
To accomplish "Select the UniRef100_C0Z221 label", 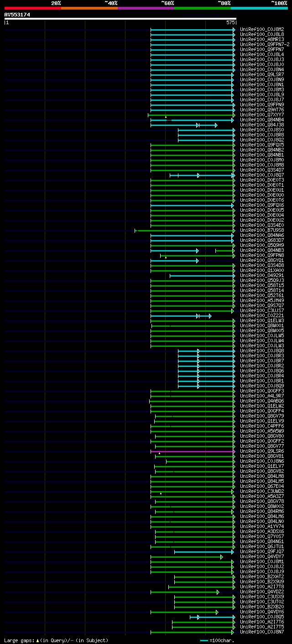I will pyautogui.click(x=262, y=316).
